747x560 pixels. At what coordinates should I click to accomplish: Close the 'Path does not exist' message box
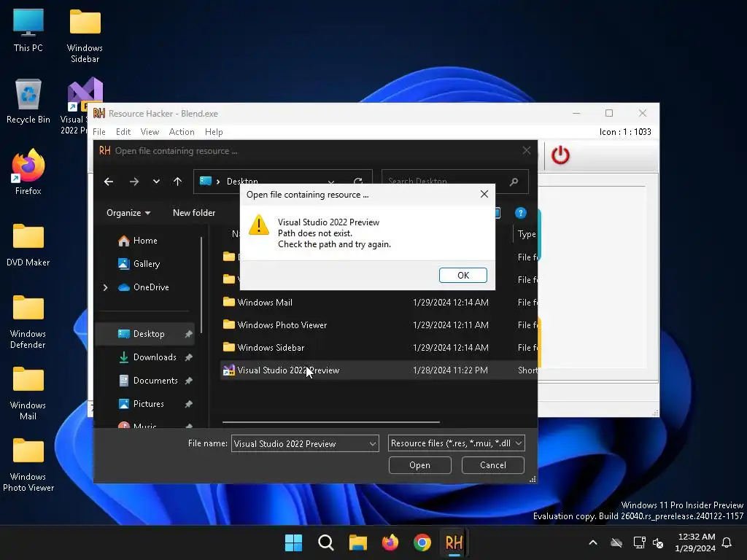(x=484, y=194)
